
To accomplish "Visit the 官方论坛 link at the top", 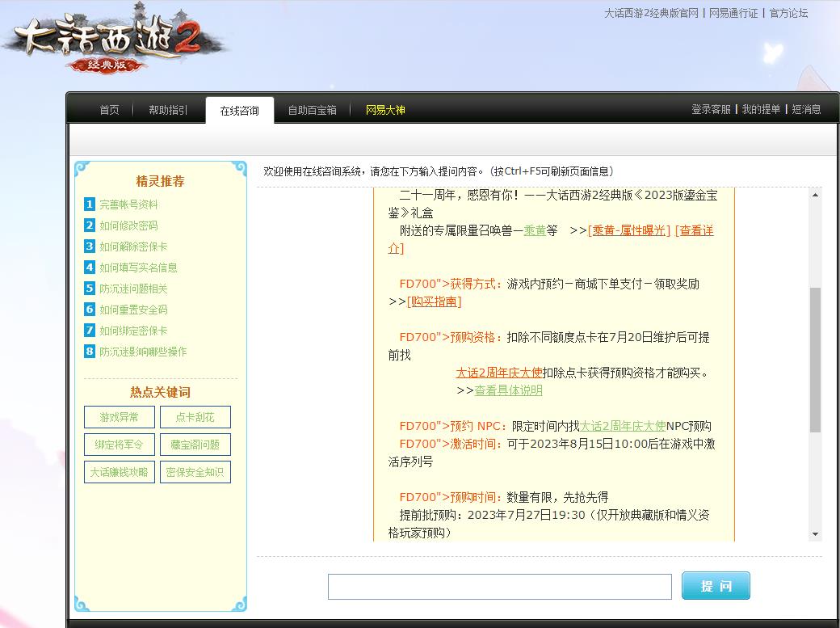I will point(789,14).
